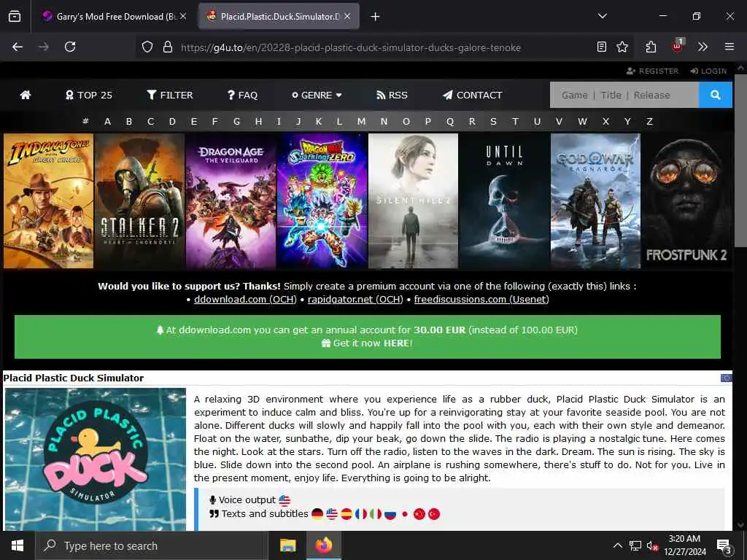Open TOP 25 menu item

(88, 95)
